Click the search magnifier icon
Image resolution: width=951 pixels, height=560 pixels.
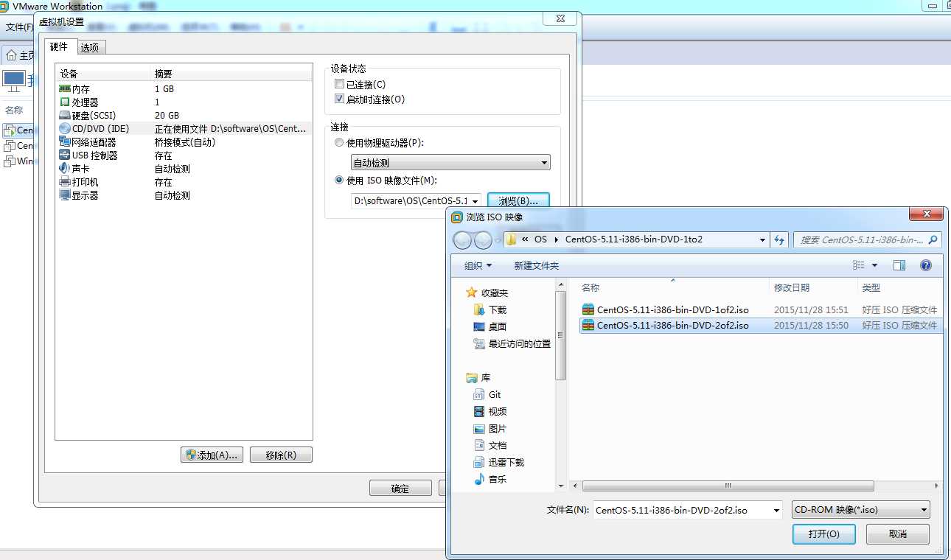[x=933, y=239]
